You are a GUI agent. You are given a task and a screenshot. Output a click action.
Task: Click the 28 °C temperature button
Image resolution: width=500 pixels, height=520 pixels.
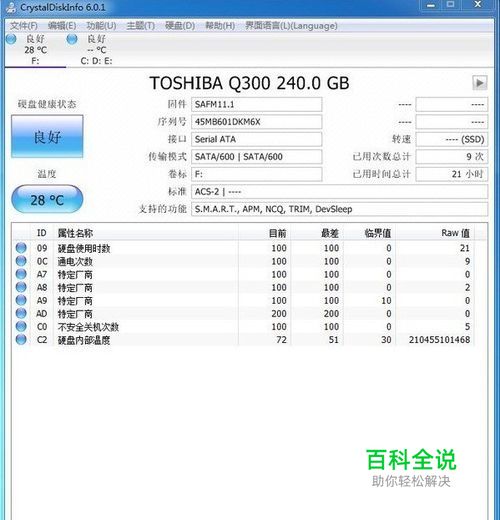47,199
